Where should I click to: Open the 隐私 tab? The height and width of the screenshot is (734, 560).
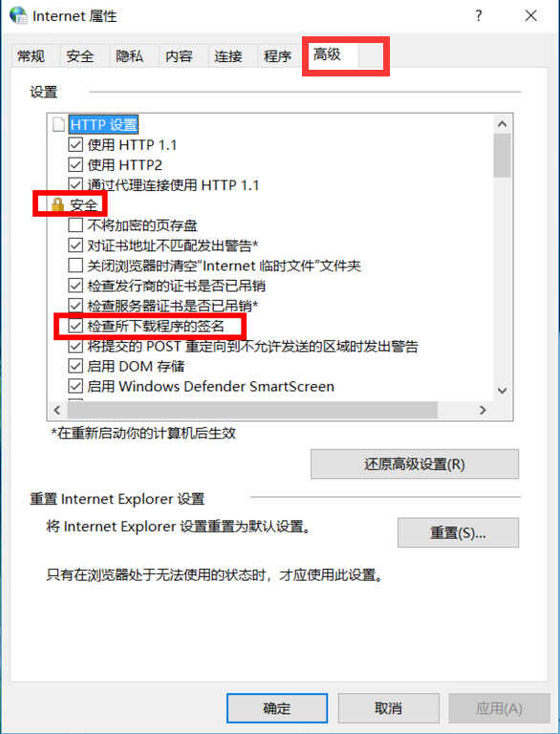pos(129,56)
